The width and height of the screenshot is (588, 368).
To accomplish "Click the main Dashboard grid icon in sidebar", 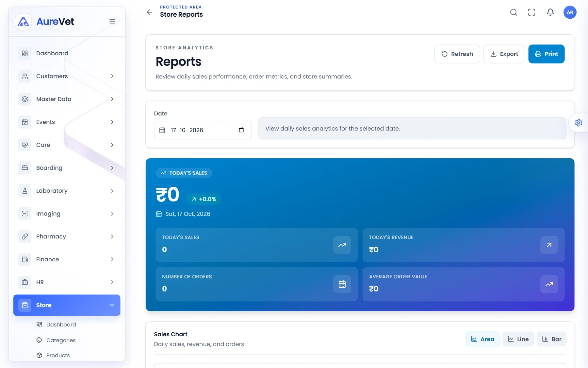I will (x=25, y=53).
